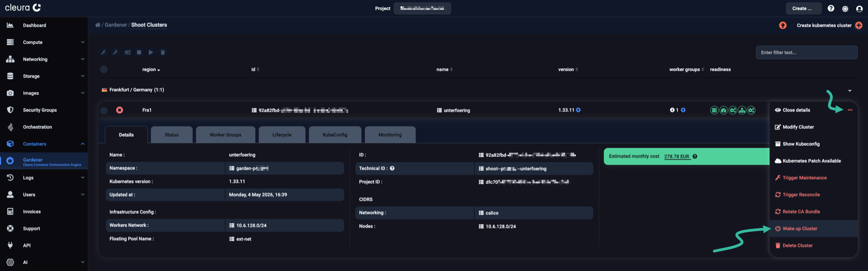Viewport: 868px width, 271px height.
Task: Click the home icon in breadcrumb
Action: pyautogui.click(x=98, y=25)
